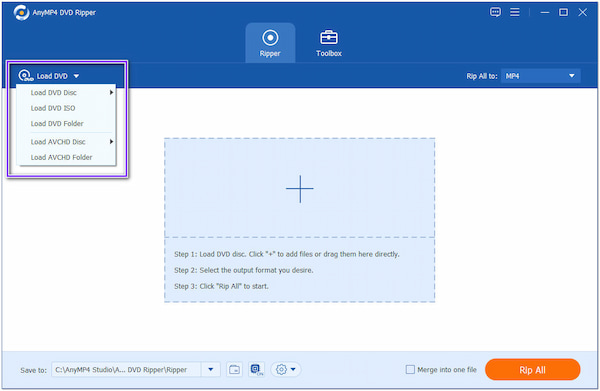Open the output folder icon
The height and width of the screenshot is (391, 600).
pyautogui.click(x=234, y=370)
